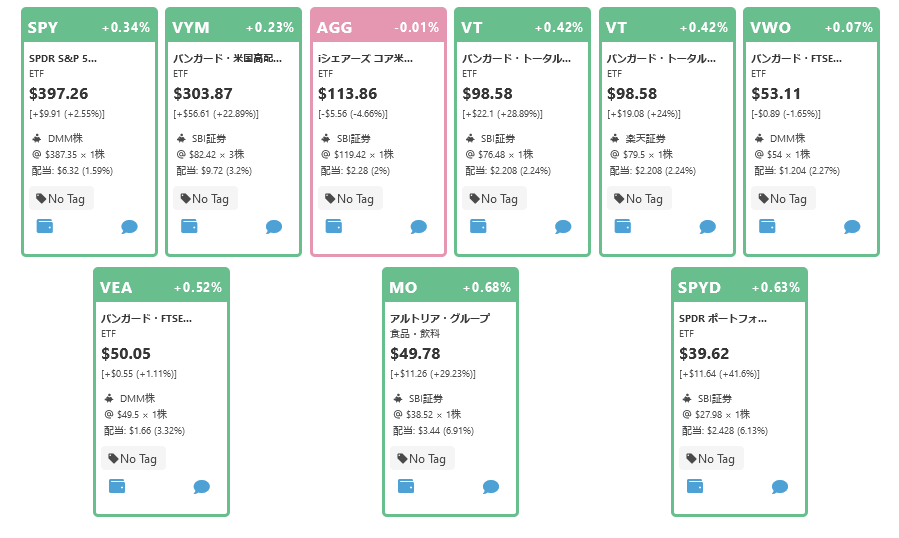
Task: Click the [+$19.08 (+24%)] gain text
Action: 644,114
